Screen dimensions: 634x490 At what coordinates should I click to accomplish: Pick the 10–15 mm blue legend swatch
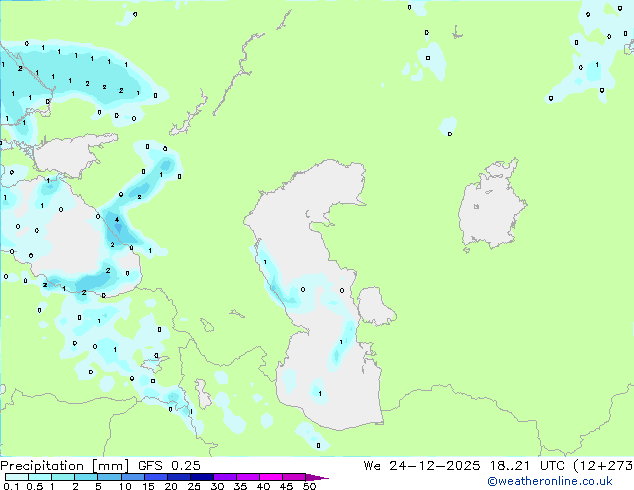tap(132, 477)
